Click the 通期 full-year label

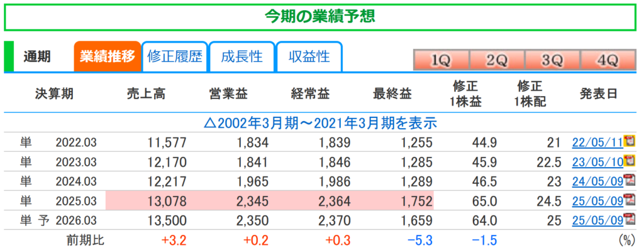[x=37, y=57]
